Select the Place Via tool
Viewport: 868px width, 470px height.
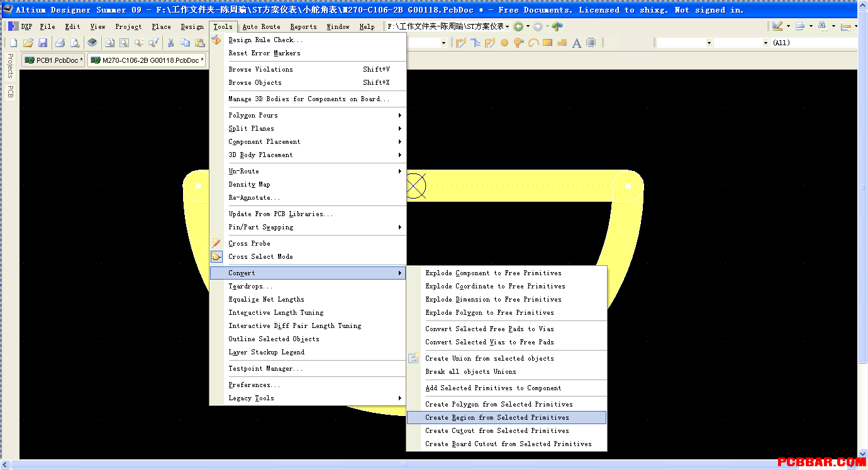[518, 43]
